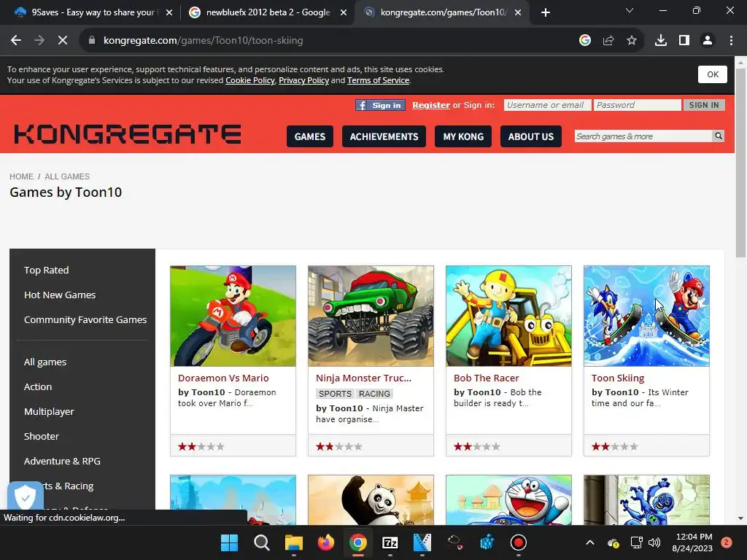
Task: Open the ABOUT US menu
Action: [x=531, y=136]
